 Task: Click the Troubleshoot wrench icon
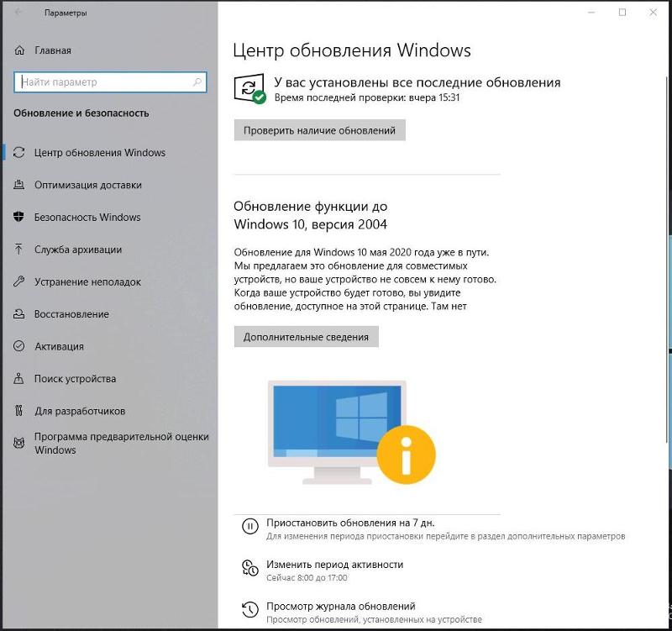[x=18, y=281]
